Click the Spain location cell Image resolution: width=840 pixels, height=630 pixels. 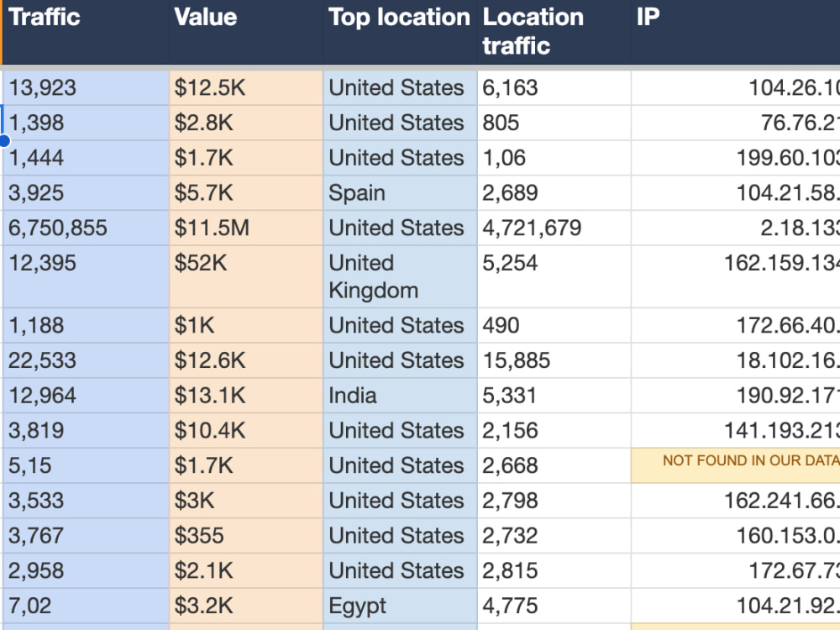tap(400, 193)
